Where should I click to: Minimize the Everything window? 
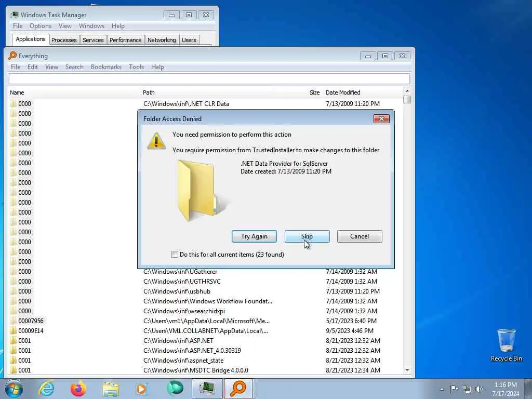pyautogui.click(x=368, y=56)
